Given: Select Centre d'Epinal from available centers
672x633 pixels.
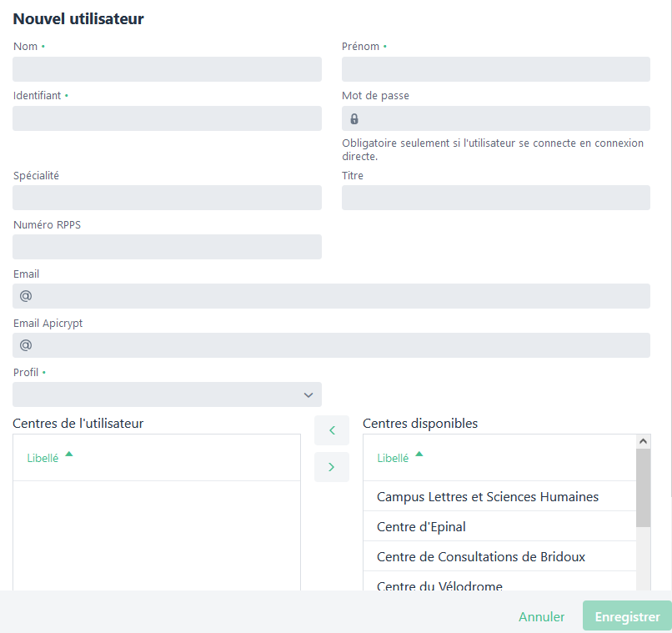Looking at the screenshot, I should click(421, 527).
